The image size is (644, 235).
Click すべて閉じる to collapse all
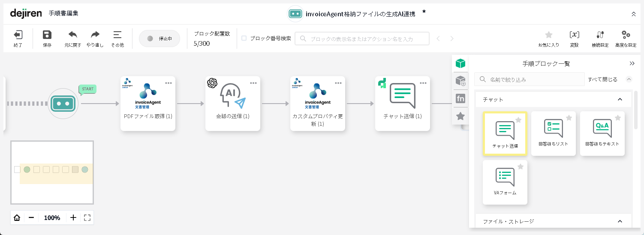pos(602,80)
